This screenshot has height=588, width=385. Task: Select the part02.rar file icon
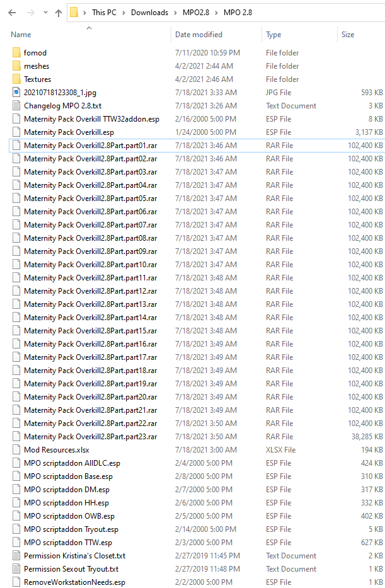tap(16, 159)
